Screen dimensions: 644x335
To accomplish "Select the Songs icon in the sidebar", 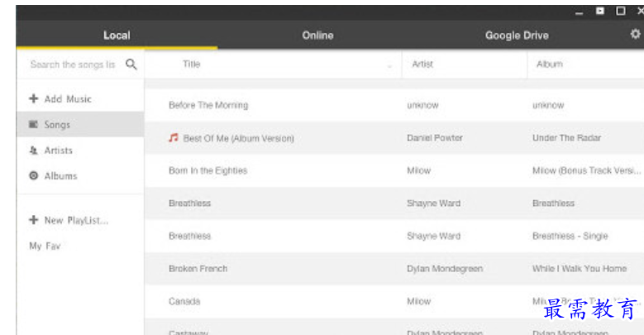I will click(33, 124).
